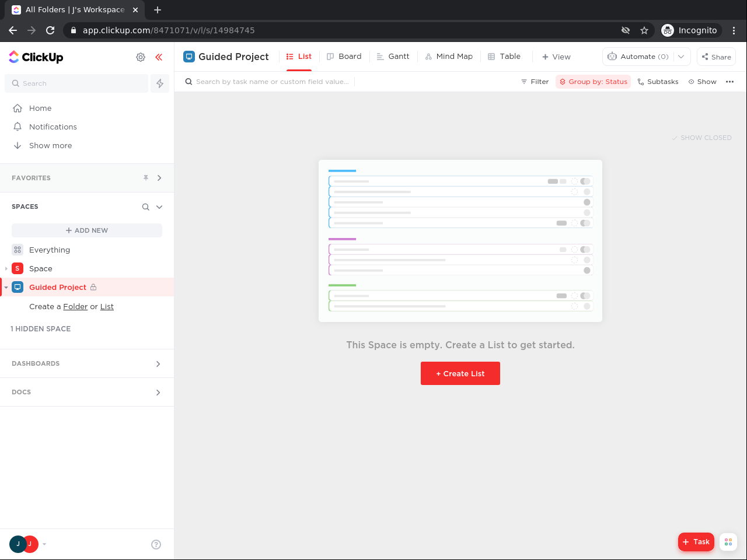Viewport: 747px width, 560px height.
Task: Click the task name search field
Action: [x=268, y=82]
